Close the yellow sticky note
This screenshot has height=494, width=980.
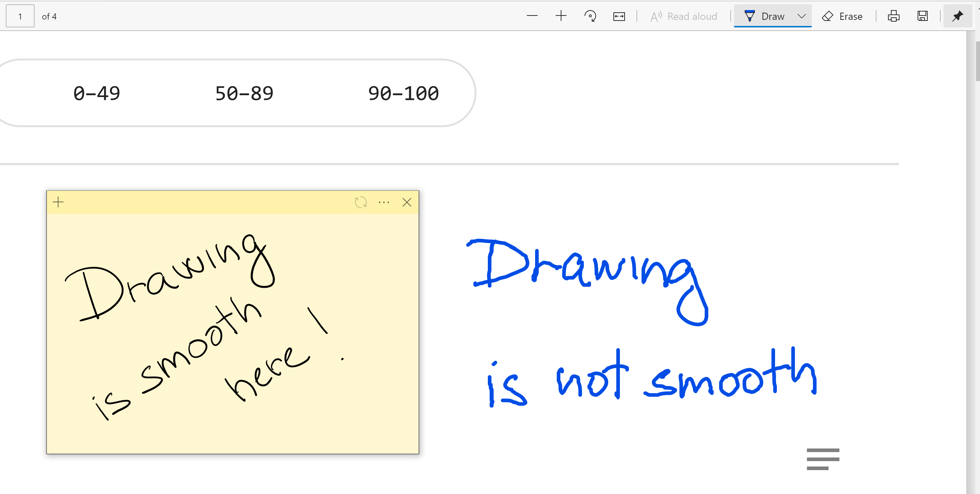pyautogui.click(x=407, y=202)
